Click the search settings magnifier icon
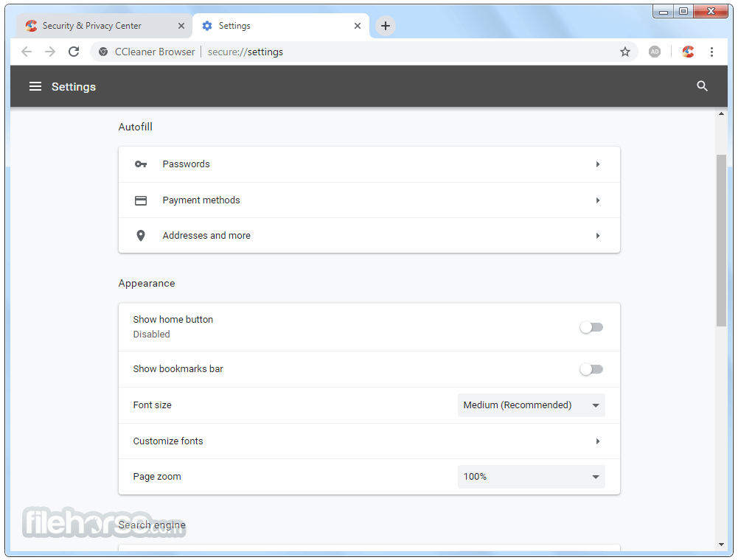 [x=702, y=86]
